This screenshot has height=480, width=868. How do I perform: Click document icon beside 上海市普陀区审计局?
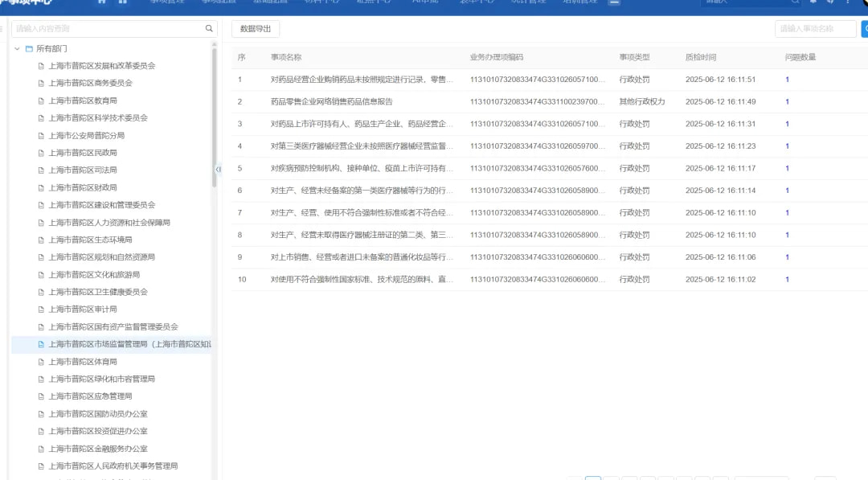tap(41, 310)
